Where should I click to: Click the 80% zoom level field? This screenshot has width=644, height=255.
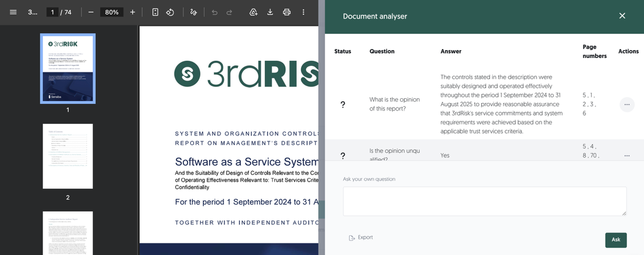(x=112, y=12)
